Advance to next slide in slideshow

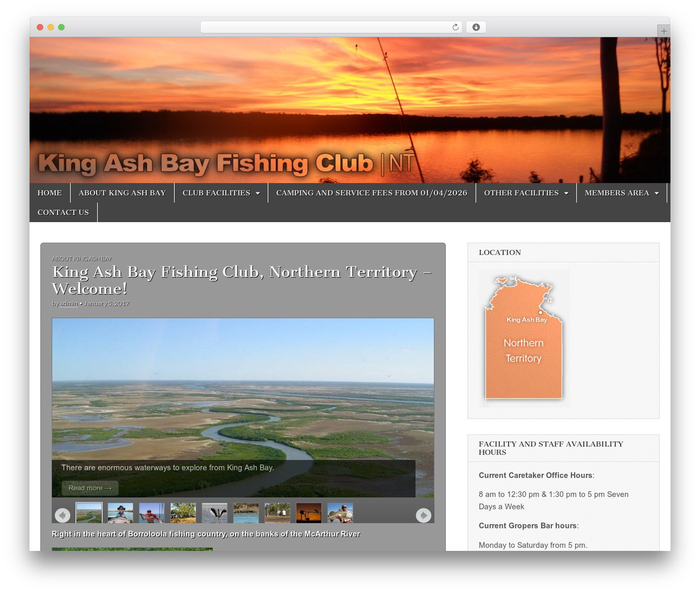423,515
